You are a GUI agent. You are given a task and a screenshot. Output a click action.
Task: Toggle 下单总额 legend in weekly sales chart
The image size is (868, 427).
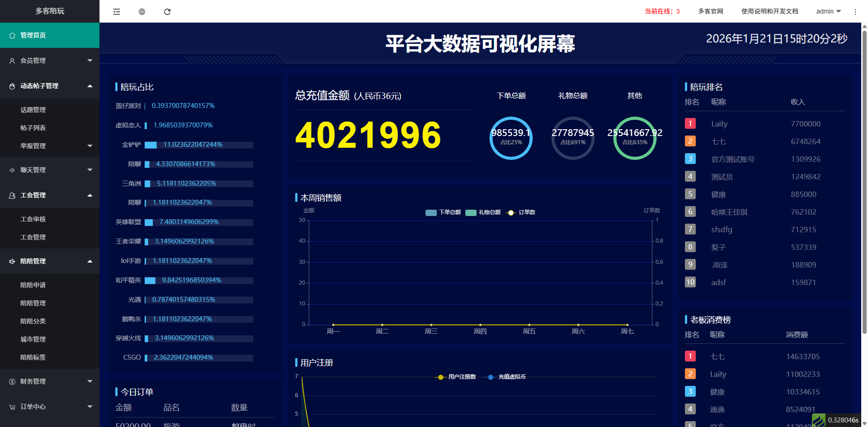443,212
